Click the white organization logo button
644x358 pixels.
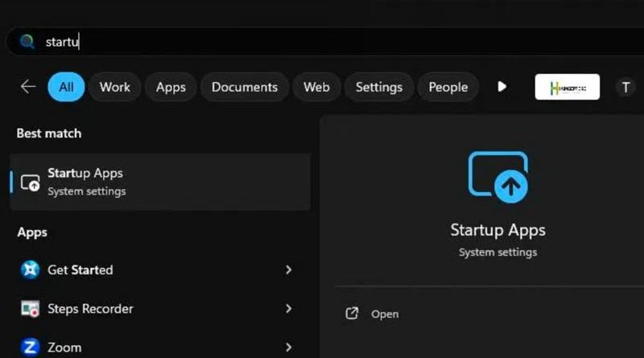tap(568, 87)
